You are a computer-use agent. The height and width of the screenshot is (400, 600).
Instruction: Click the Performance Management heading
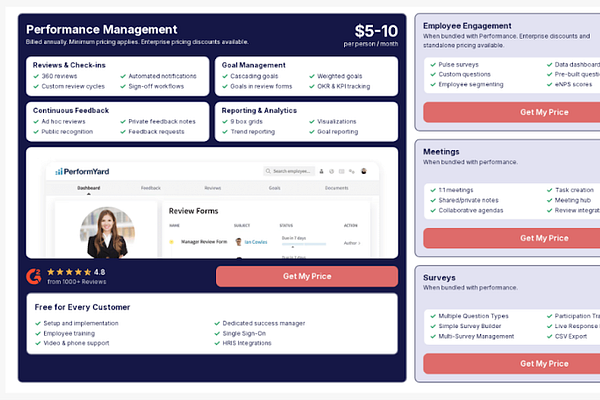pyautogui.click(x=101, y=29)
